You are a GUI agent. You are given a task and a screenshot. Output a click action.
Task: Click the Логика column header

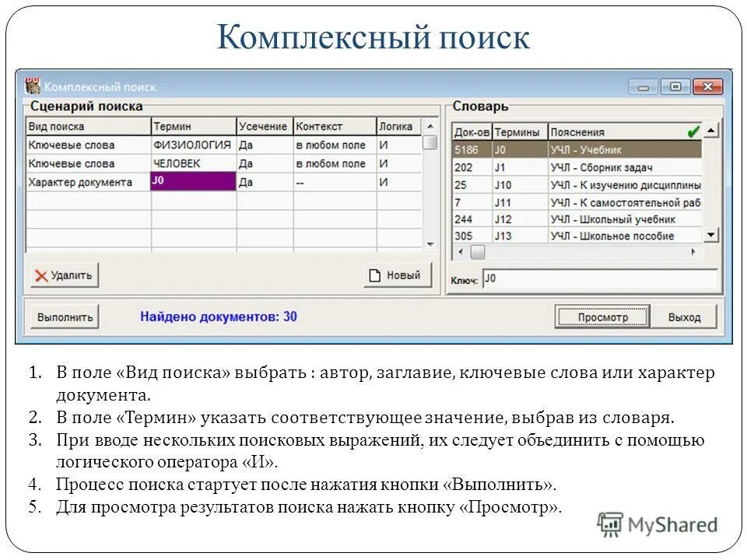[398, 127]
